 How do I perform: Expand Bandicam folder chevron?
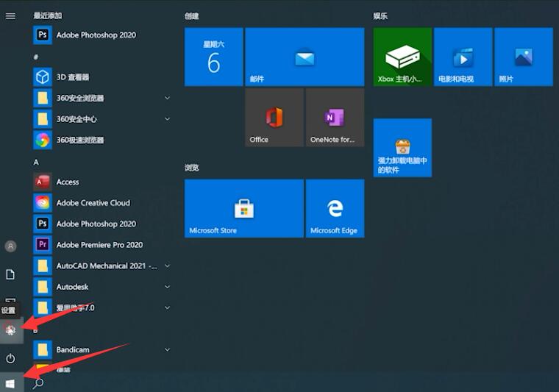tap(167, 350)
